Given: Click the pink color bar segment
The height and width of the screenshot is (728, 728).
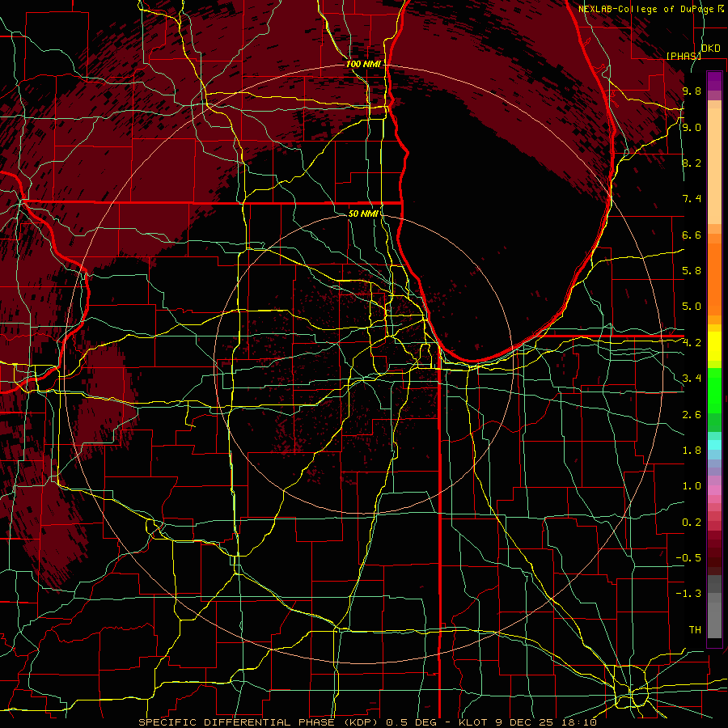Looking at the screenshot, I should [x=714, y=490].
